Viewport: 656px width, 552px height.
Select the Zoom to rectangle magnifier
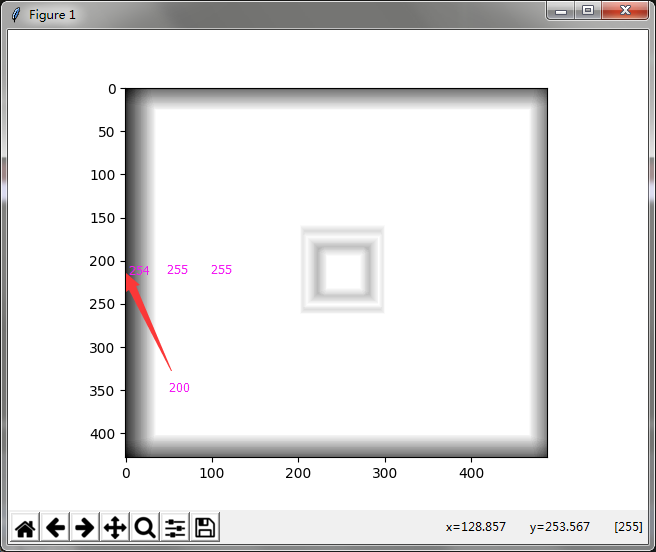click(145, 527)
